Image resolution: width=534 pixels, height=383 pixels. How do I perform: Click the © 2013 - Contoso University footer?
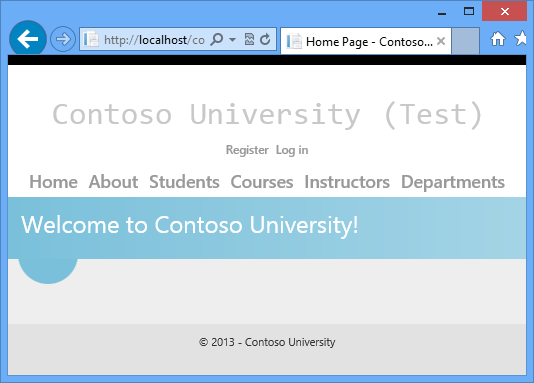pyautogui.click(x=267, y=342)
